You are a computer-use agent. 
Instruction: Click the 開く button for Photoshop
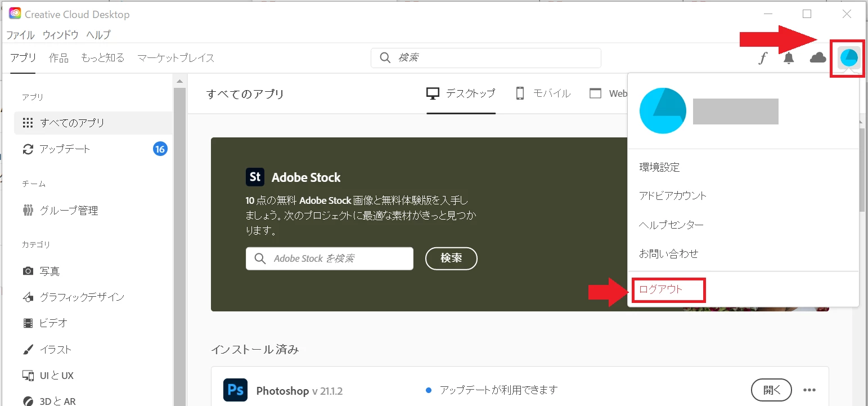coord(772,390)
